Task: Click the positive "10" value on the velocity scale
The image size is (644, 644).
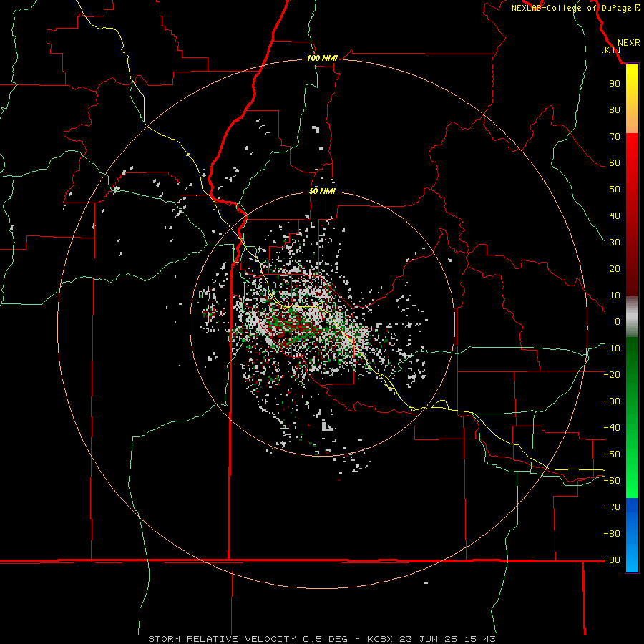Action: point(615,296)
